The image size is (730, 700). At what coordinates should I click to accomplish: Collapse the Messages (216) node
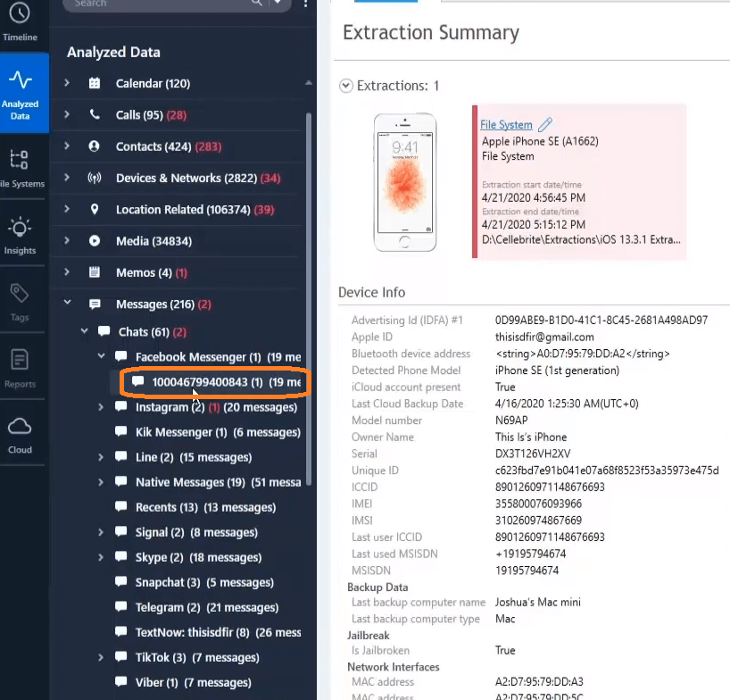[x=67, y=303]
